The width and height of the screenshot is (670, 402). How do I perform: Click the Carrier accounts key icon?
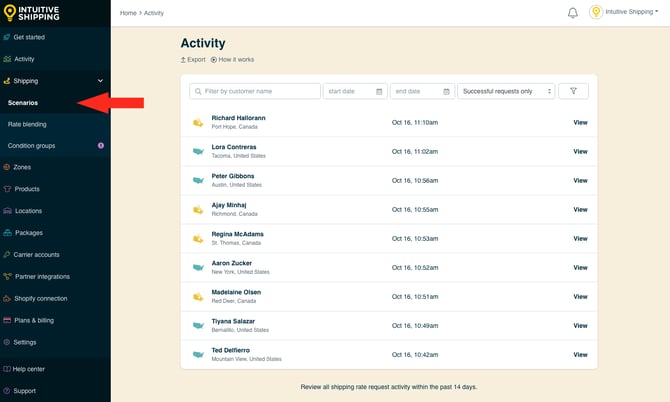tap(6, 255)
